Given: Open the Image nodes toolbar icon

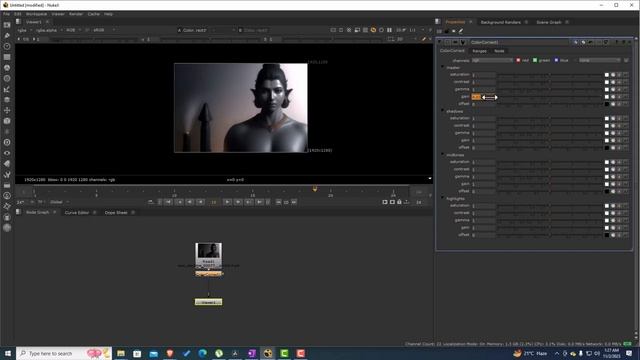Looking at the screenshot, I should pos(7,25).
